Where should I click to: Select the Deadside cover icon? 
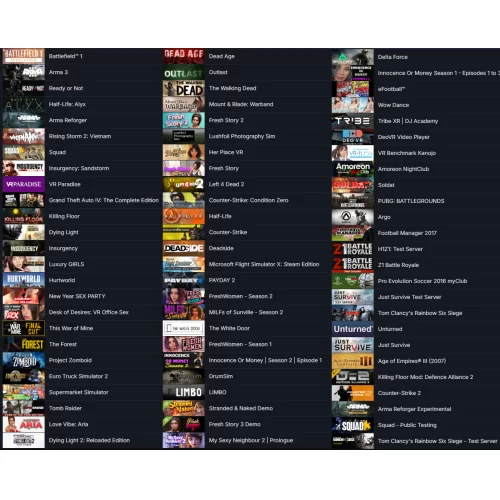[x=184, y=248]
